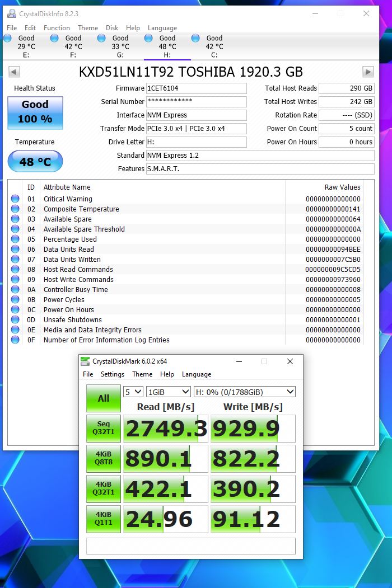Screen dimensions: 392x588
Task: Click the Good 100 % health status button
Action: pos(35,113)
